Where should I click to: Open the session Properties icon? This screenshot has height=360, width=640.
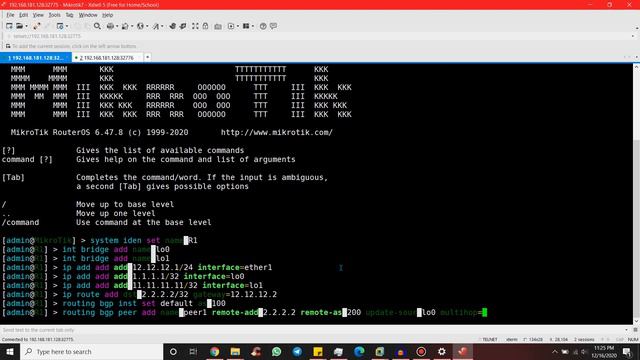click(x=60, y=26)
